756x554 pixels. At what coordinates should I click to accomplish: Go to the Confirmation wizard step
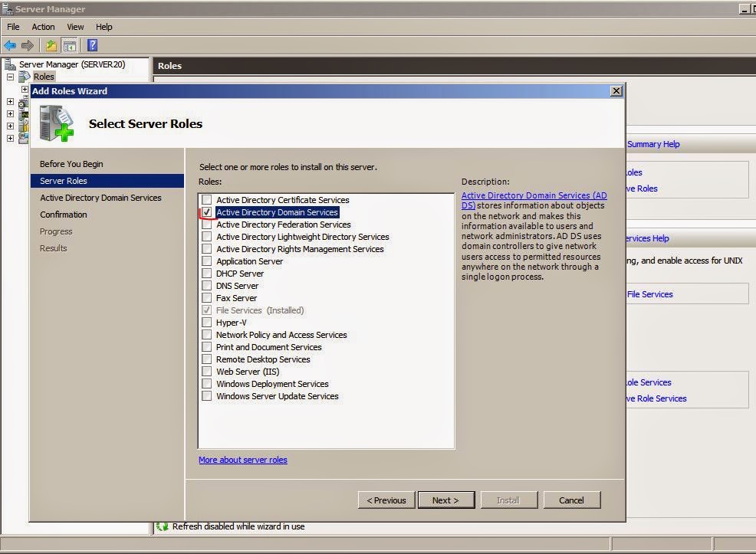63,215
